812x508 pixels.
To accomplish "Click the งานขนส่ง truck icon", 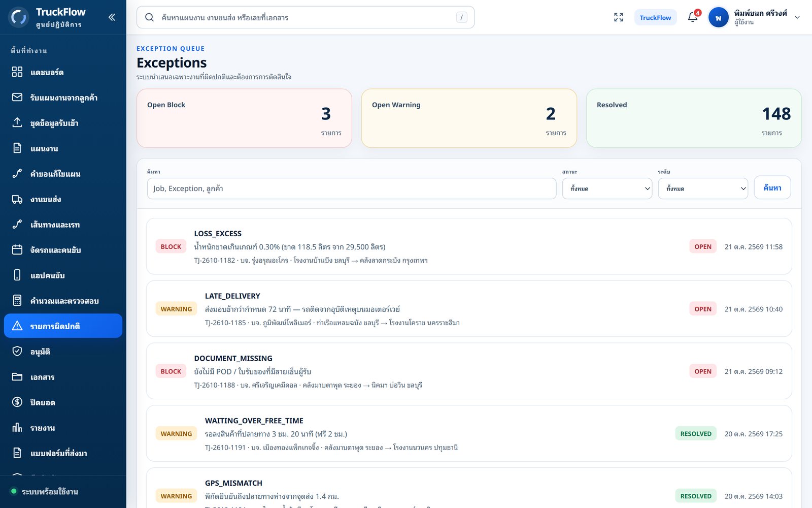I will point(17,199).
